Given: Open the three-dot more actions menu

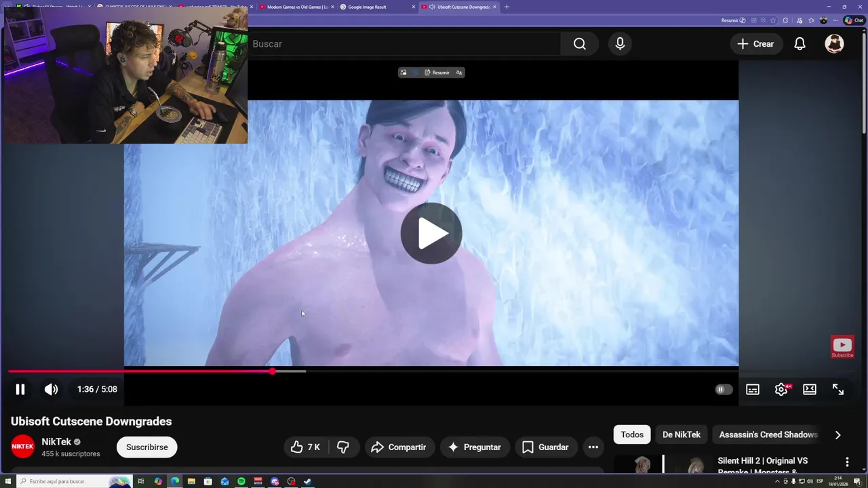Looking at the screenshot, I should coord(593,447).
